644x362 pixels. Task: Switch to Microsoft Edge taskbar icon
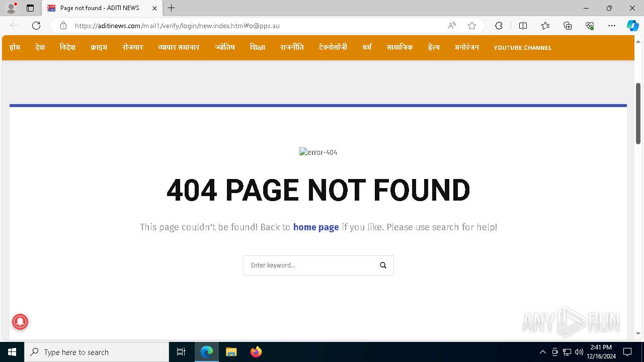[207, 352]
